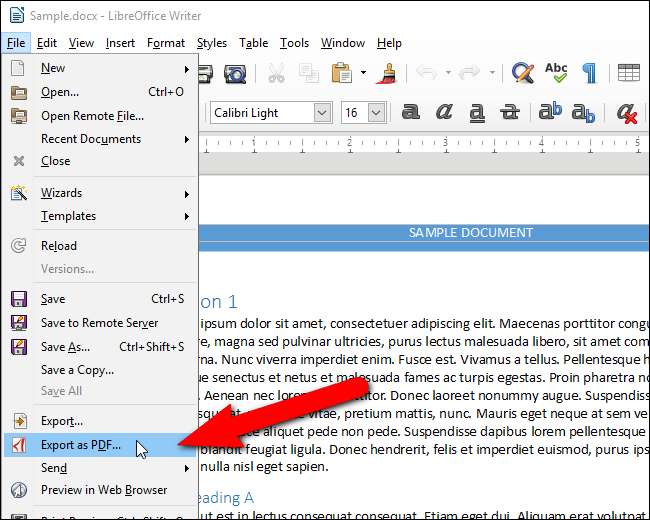Click the Clear Direct Formatting icon

click(628, 113)
